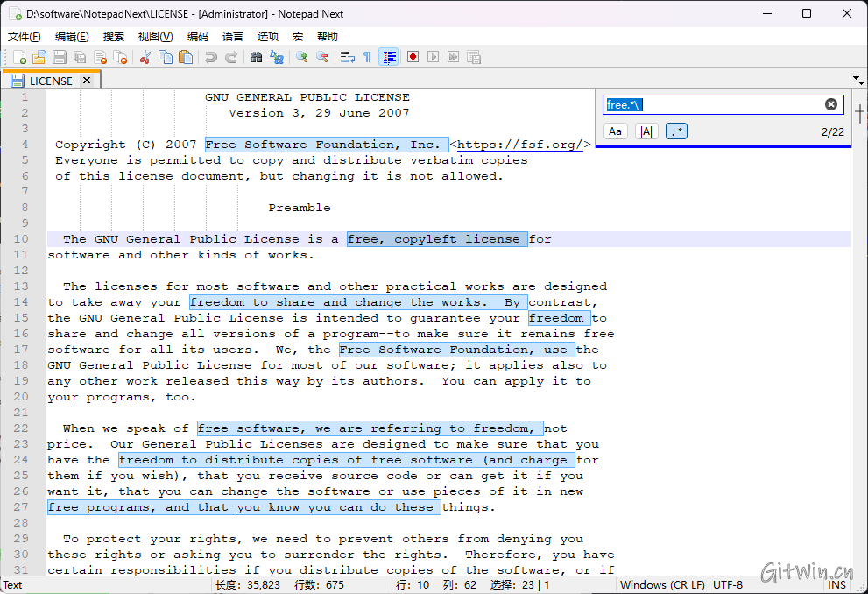Zoom in with magnifier plus icon
Screen dimensions: 868x594
(301, 57)
